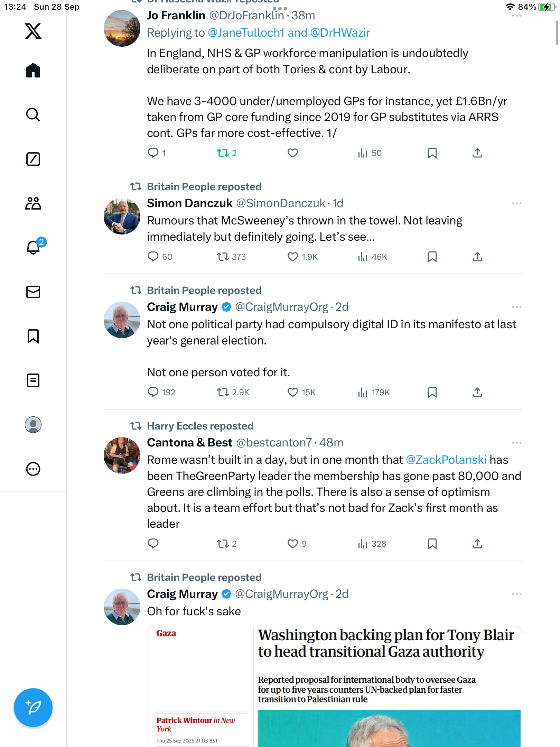Image resolution: width=560 pixels, height=747 pixels.
Task: Bookmark Craig Murray's digital ID post
Action: pyautogui.click(x=432, y=392)
